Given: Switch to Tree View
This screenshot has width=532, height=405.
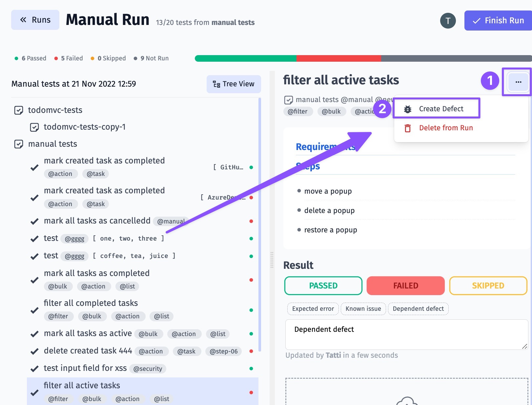Looking at the screenshot, I should (x=234, y=84).
